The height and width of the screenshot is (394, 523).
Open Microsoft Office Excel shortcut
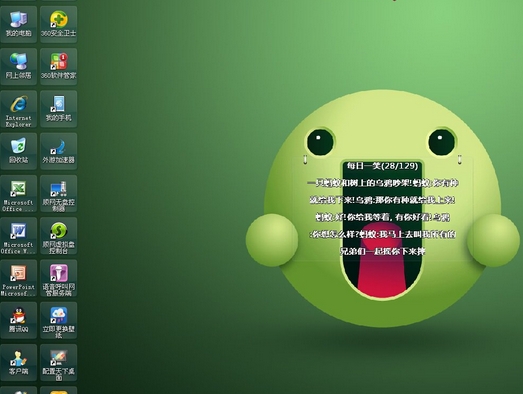click(19, 193)
